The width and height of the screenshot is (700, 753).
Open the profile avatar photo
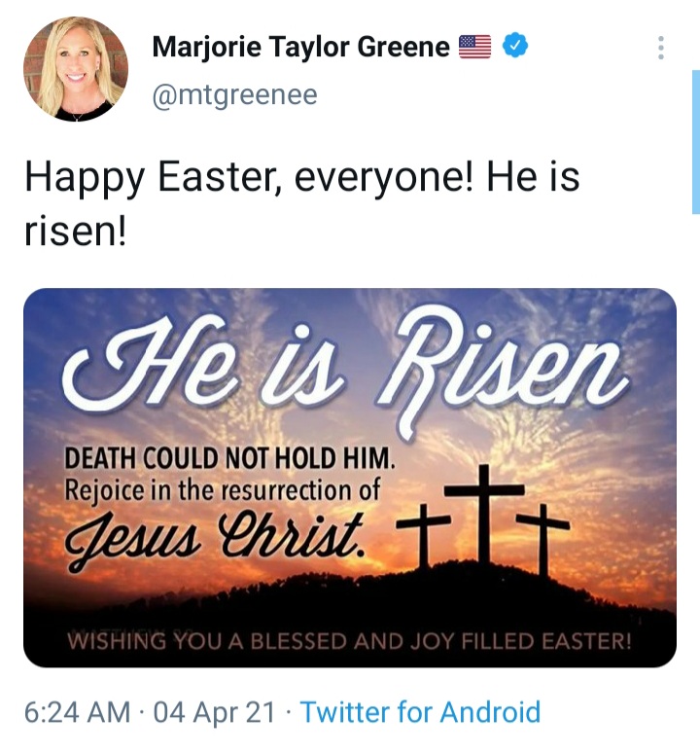(75, 69)
